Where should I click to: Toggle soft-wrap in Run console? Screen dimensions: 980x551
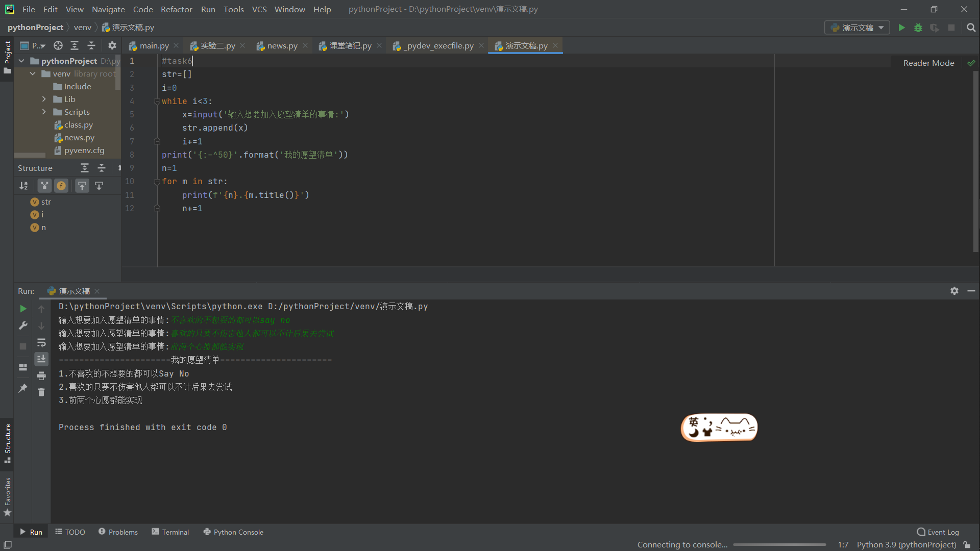[x=41, y=343]
